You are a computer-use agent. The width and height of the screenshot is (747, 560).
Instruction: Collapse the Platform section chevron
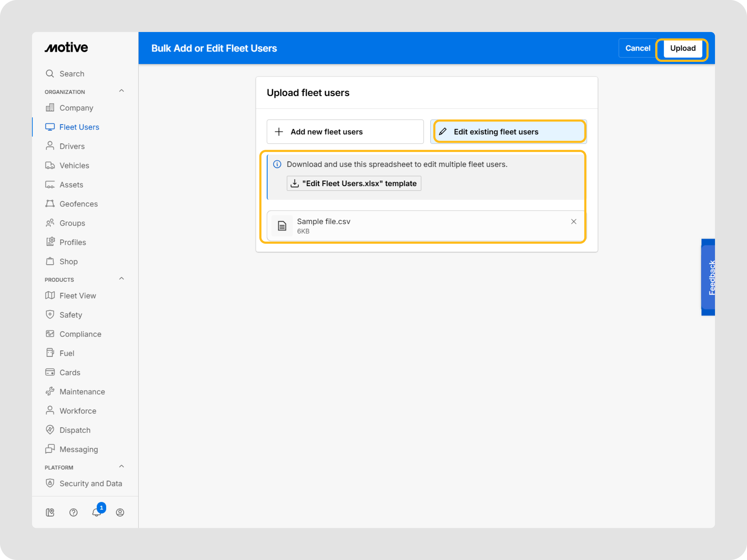tap(122, 466)
